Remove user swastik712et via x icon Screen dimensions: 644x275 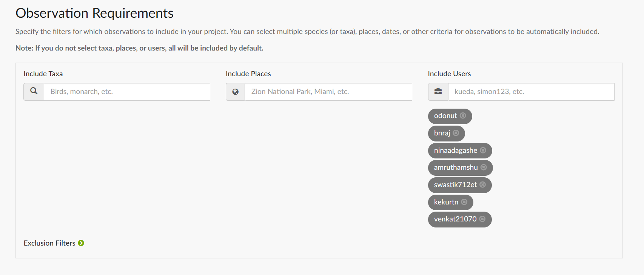click(x=482, y=184)
